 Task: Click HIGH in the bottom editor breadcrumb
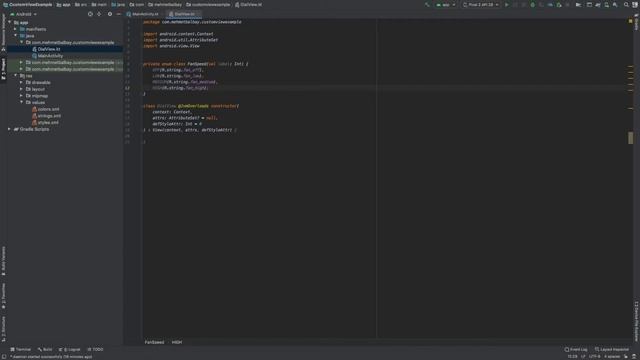click(177, 342)
